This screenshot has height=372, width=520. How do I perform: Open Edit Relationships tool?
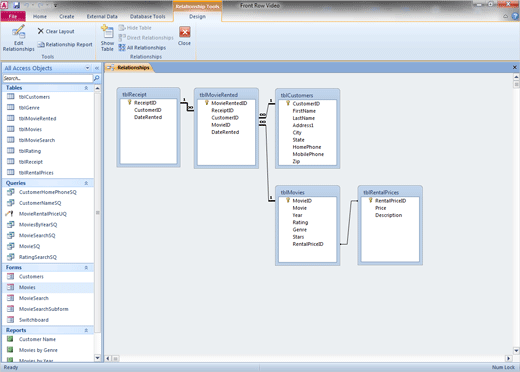18,38
